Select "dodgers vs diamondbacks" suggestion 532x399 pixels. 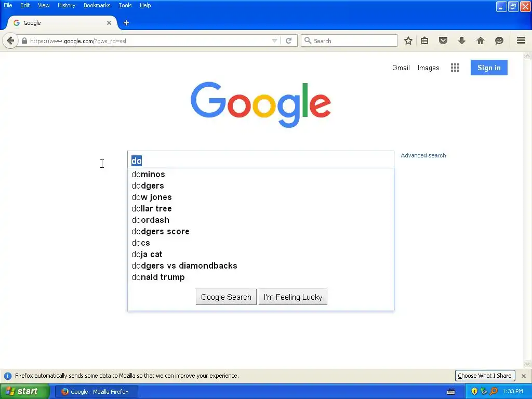click(261, 265)
